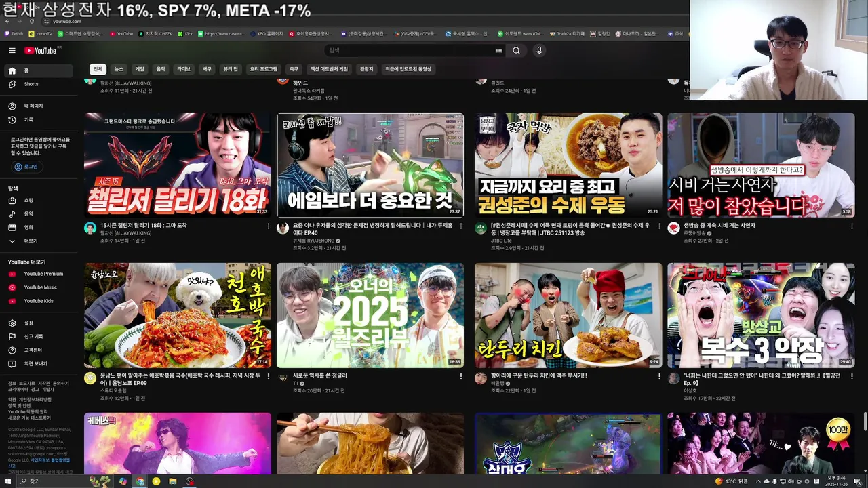Select the 뉴스 filter chip
The image size is (868, 488).
pyautogui.click(x=119, y=69)
